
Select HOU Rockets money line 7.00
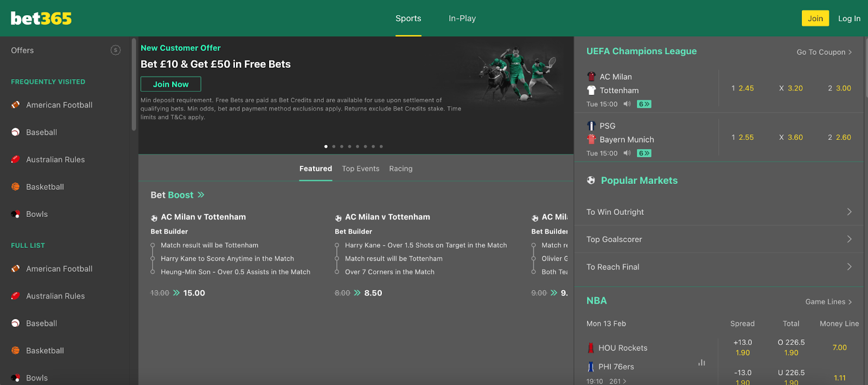pyautogui.click(x=839, y=348)
